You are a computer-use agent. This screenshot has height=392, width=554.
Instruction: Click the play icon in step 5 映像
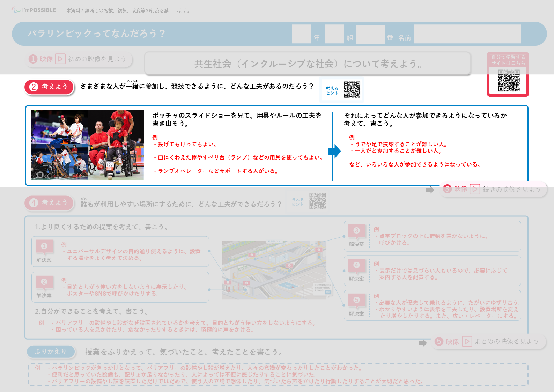pyautogui.click(x=467, y=341)
